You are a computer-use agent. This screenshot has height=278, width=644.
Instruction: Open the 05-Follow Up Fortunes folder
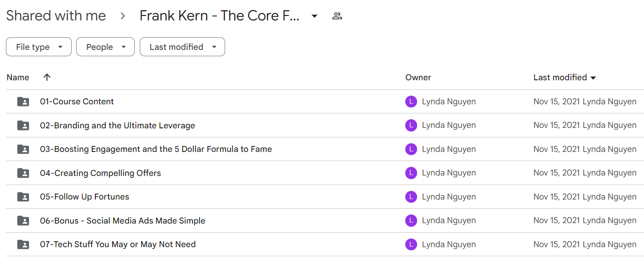84,197
